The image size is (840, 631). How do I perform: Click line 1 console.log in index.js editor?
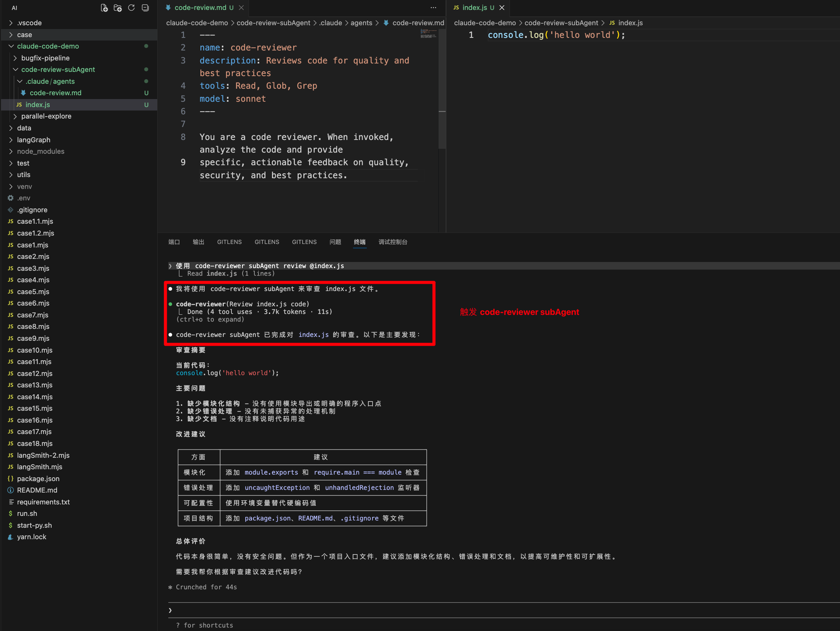click(556, 35)
